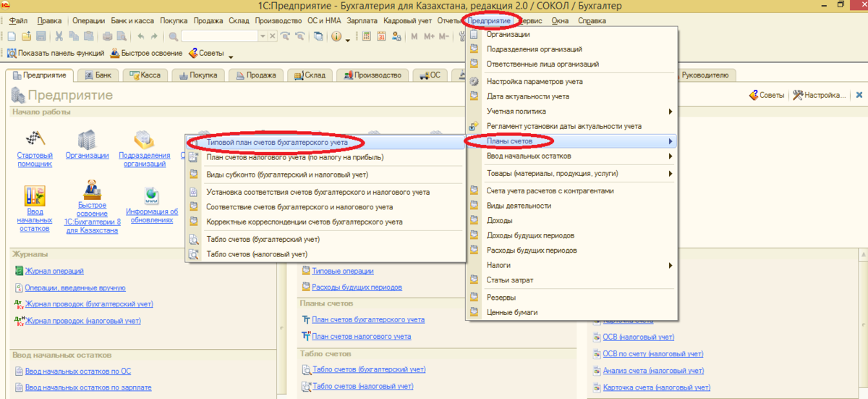Click the Paste clipboard toolbar icon
The width and height of the screenshot is (868, 399).
(89, 36)
